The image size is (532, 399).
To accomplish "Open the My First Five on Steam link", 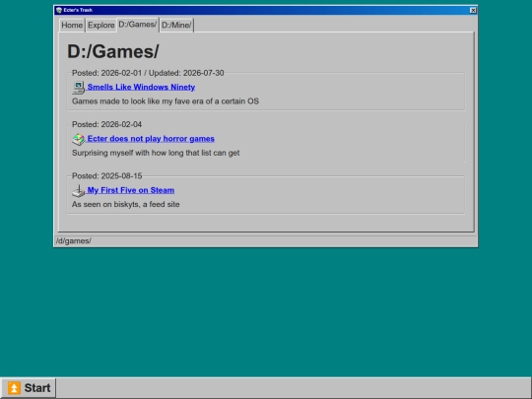I will tap(131, 190).
